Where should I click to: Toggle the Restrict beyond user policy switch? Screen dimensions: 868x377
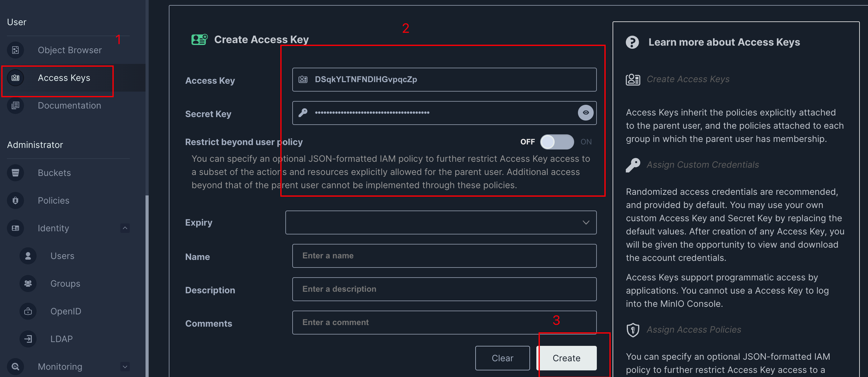point(556,142)
